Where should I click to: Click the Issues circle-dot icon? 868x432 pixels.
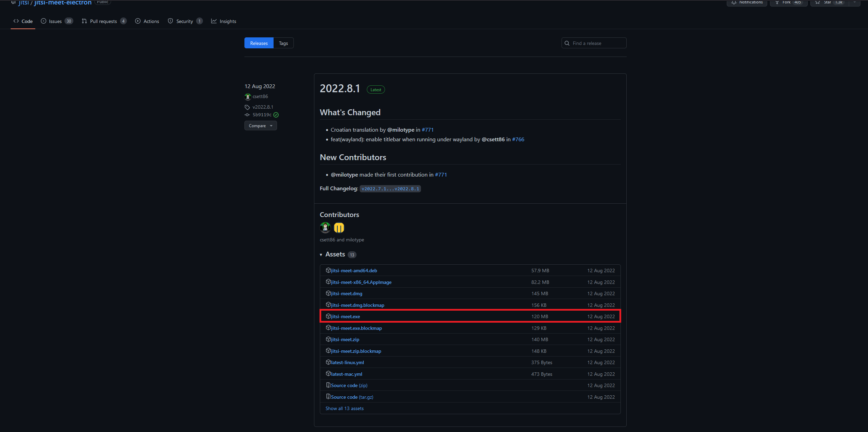point(44,21)
